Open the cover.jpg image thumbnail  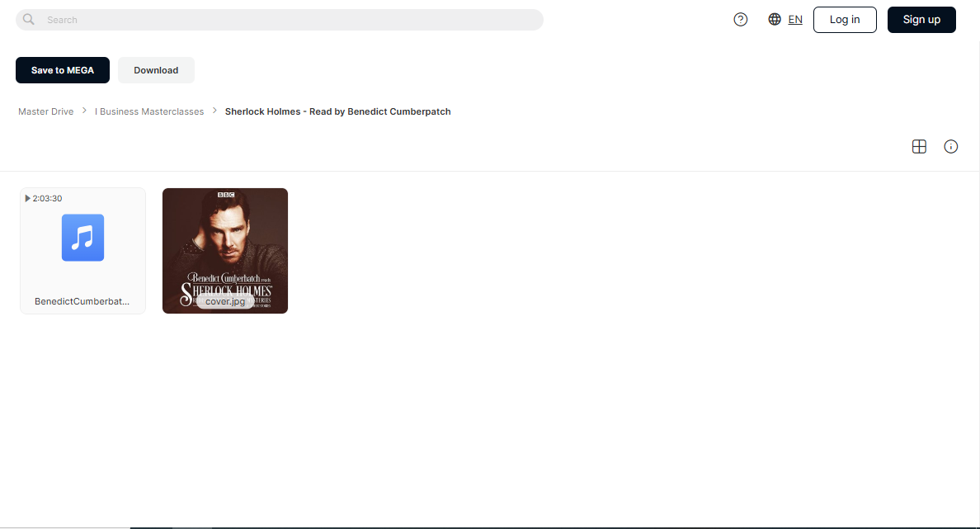[x=225, y=250]
